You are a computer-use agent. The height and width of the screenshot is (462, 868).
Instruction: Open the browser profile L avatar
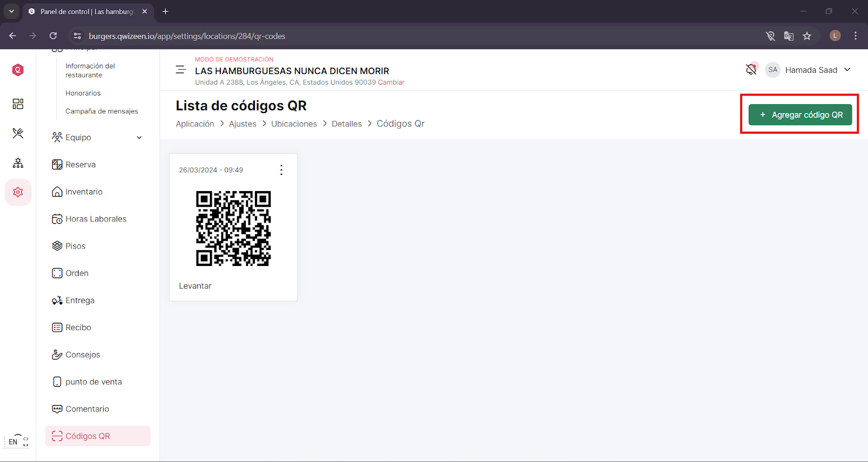coord(835,36)
